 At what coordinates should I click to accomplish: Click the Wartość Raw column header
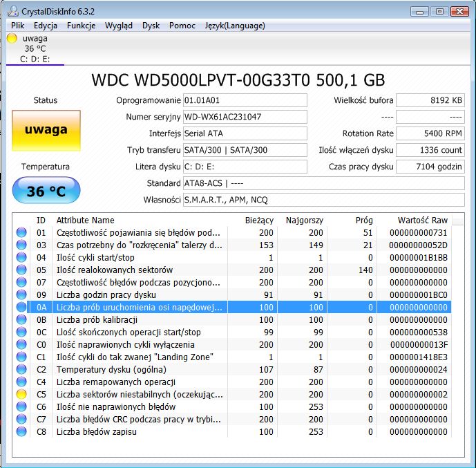tap(414, 221)
